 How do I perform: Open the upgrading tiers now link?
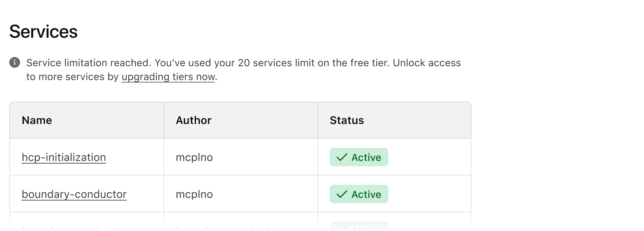(x=168, y=77)
